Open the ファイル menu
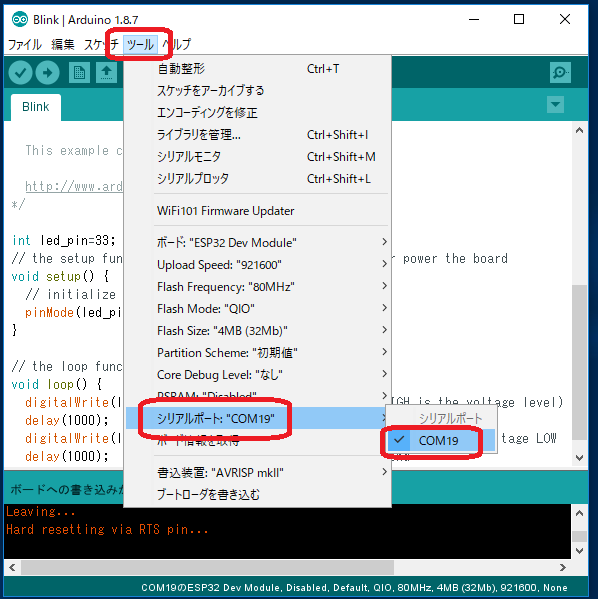598x599 pixels. click(25, 44)
